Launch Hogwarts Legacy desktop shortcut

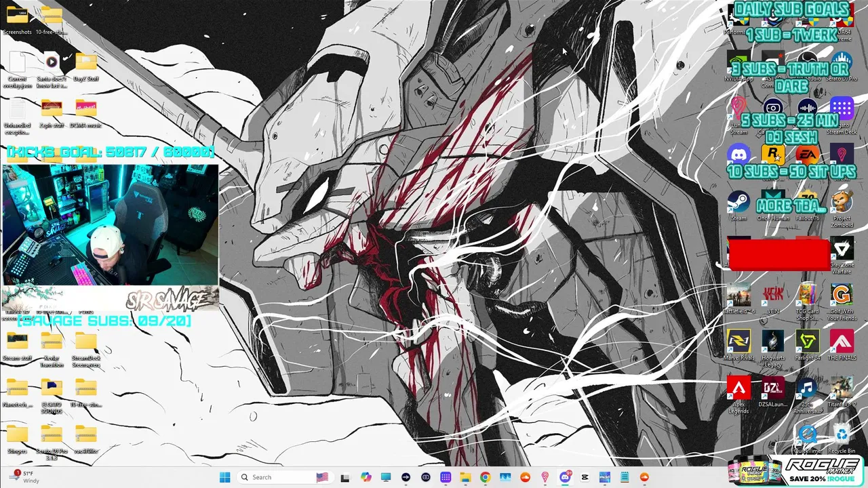click(773, 350)
